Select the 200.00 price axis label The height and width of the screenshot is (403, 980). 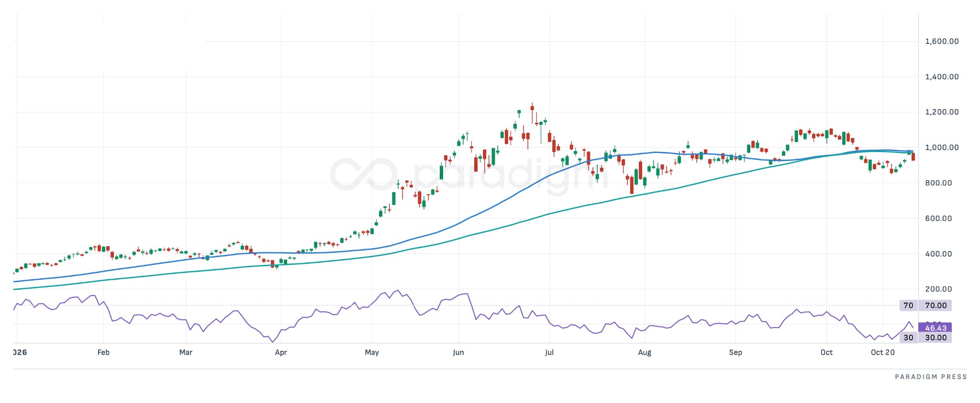tap(938, 289)
